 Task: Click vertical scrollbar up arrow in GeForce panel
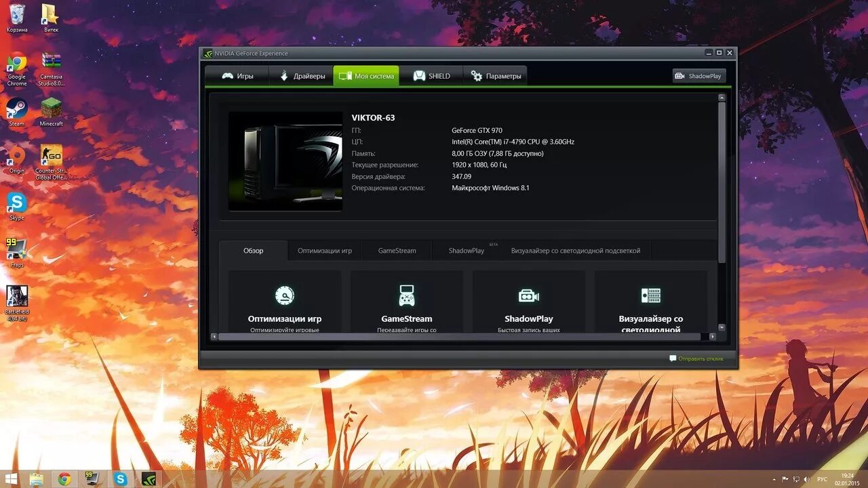pos(722,98)
